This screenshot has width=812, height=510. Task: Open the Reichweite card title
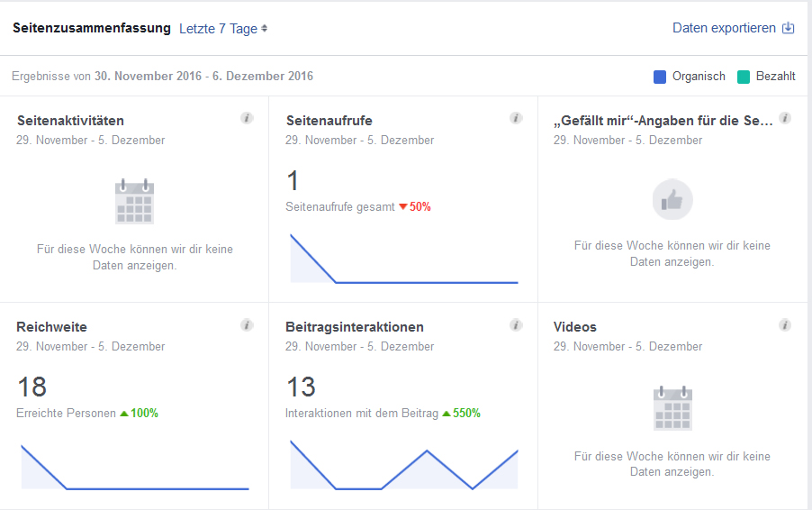pos(51,327)
